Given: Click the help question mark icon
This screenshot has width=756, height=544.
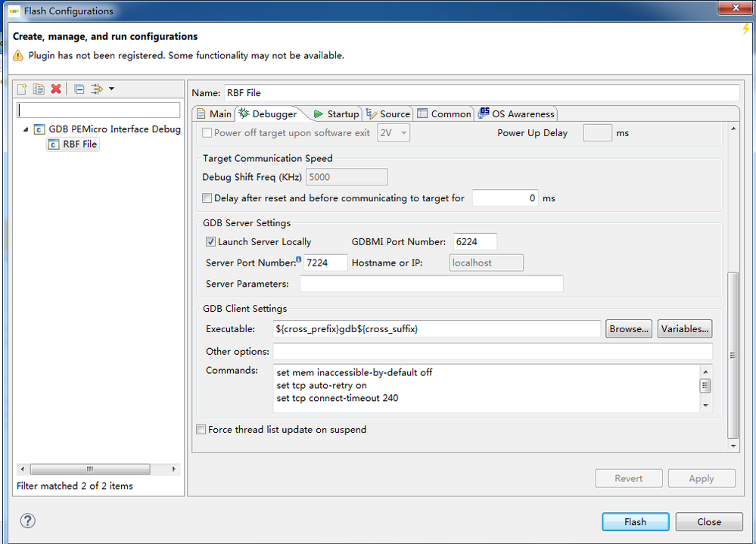Looking at the screenshot, I should (x=28, y=521).
